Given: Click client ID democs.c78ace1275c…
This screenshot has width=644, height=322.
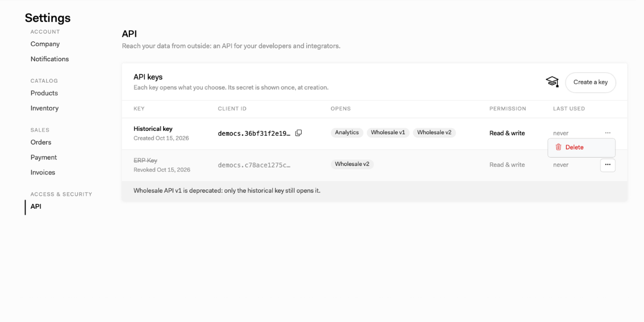Looking at the screenshot, I should 254,165.
